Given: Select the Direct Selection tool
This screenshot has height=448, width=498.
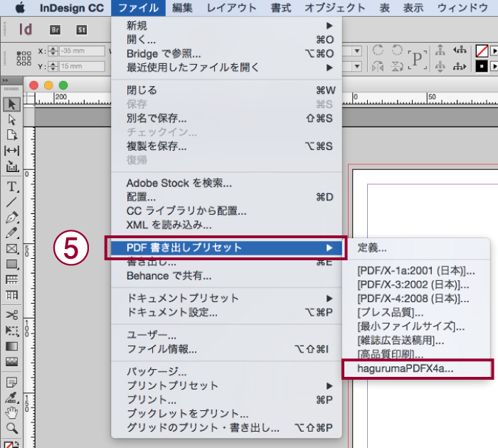Looking at the screenshot, I should tap(12, 119).
